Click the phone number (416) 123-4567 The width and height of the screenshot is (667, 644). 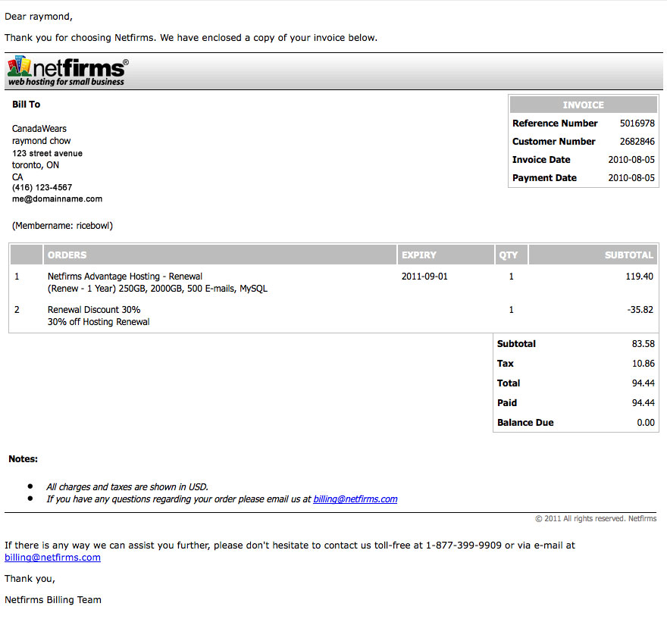[42, 188]
